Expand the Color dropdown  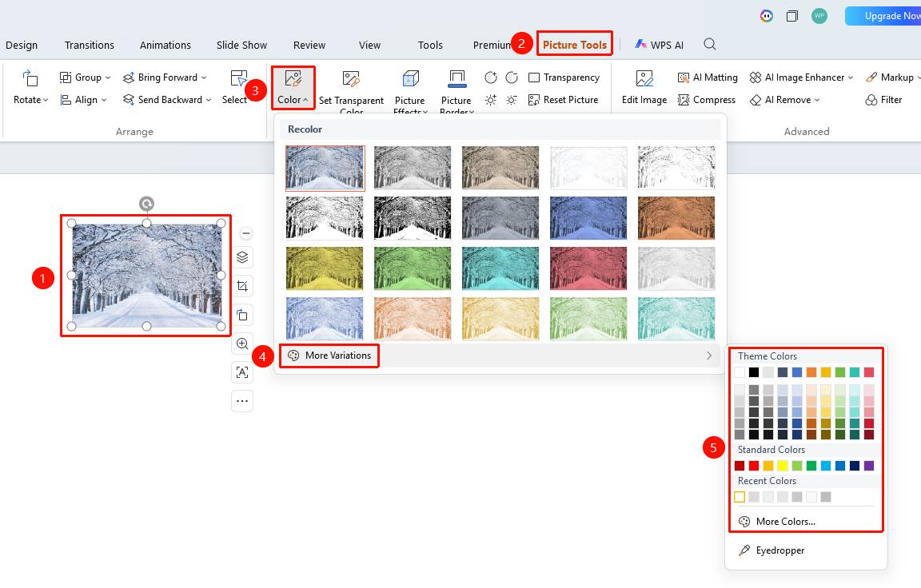(x=293, y=87)
